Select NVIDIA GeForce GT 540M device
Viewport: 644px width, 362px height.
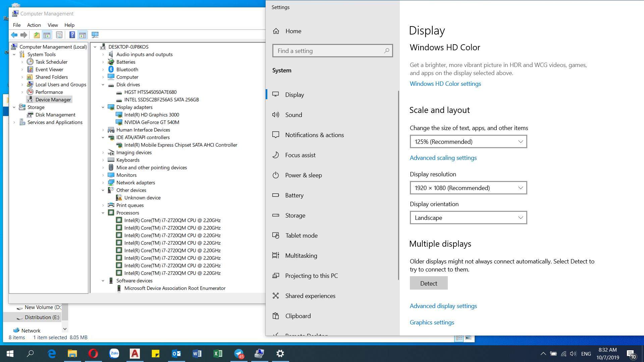[x=152, y=122]
